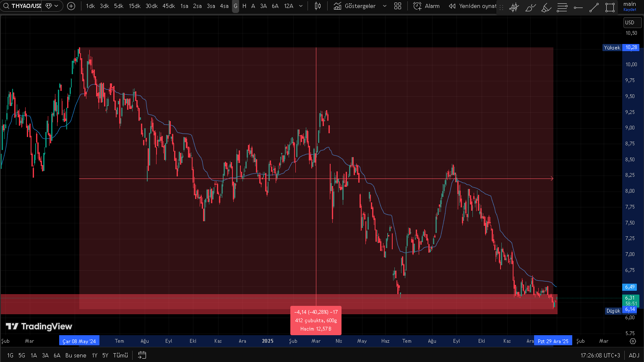Expand the Göstergeler favorites dropdown arrow
644x362 pixels.
tap(385, 6)
